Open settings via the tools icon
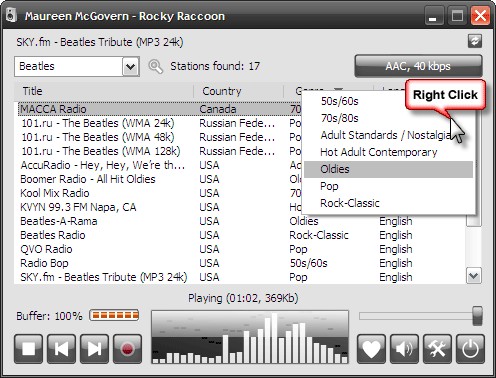The image size is (496, 378). point(437,349)
